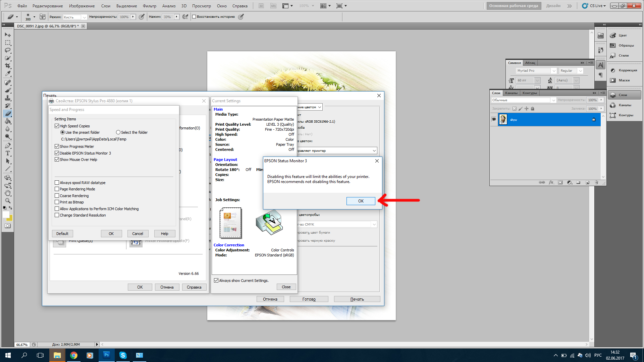Open the Обычные blend mode dropdown
The image size is (644, 362).
553,100
